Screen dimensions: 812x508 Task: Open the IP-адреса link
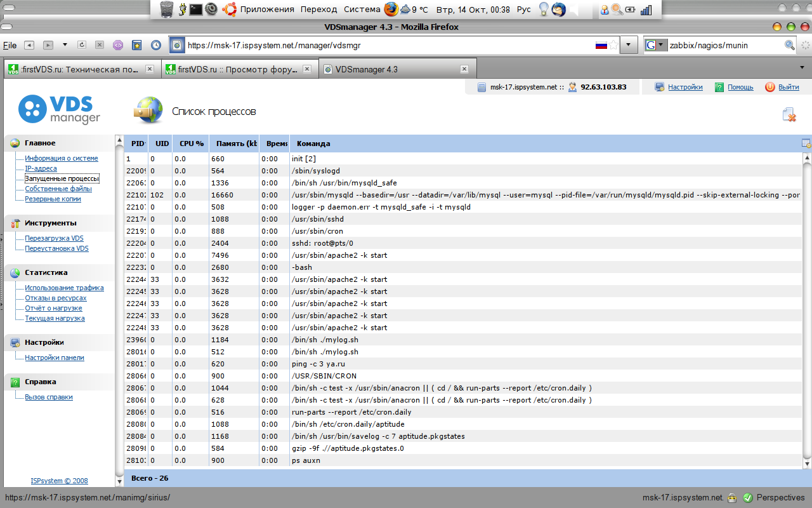click(41, 168)
